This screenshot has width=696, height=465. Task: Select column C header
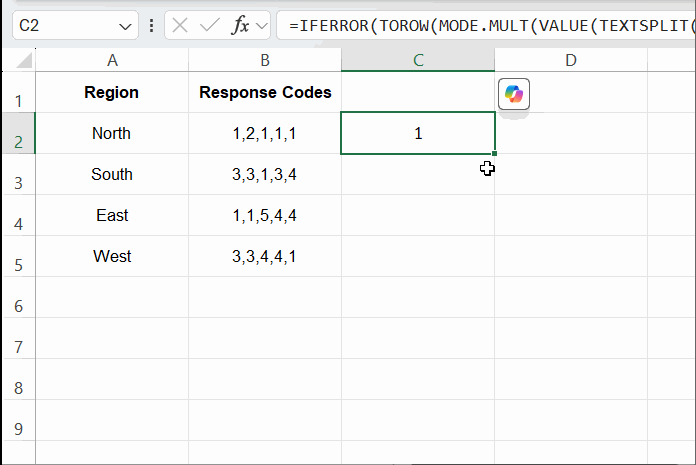[x=418, y=60]
